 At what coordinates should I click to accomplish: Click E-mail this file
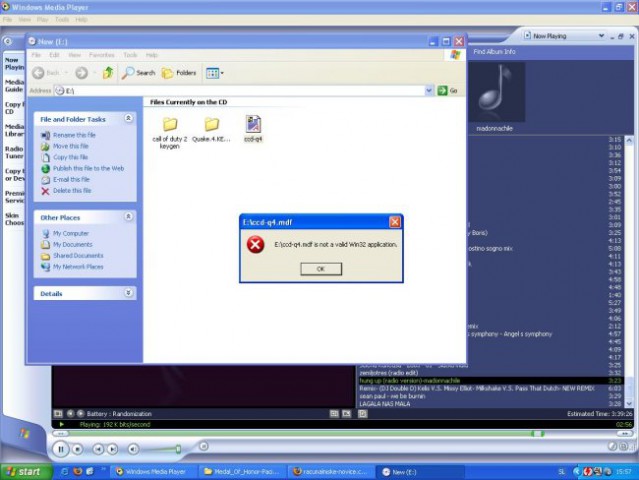pos(71,179)
